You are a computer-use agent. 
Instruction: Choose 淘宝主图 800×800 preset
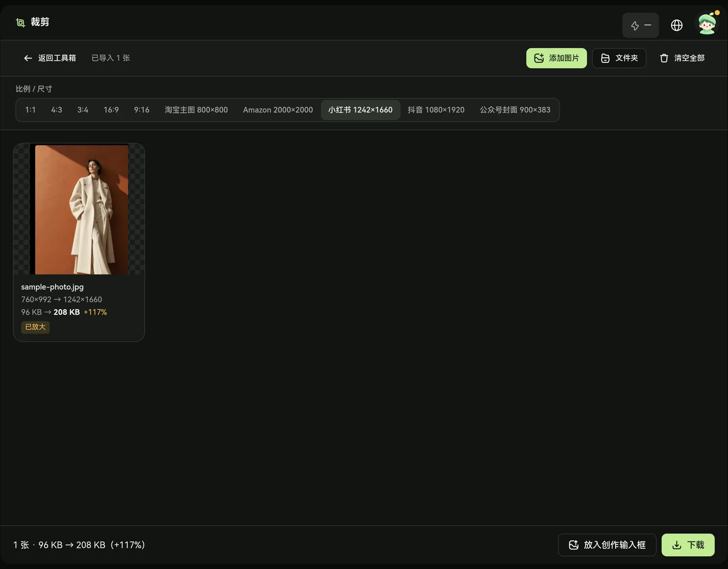pos(196,110)
